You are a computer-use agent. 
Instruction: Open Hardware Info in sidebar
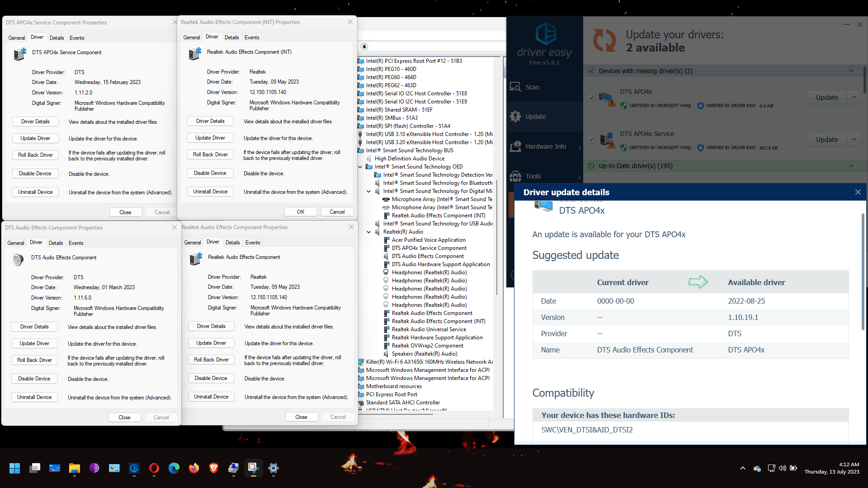tap(545, 146)
